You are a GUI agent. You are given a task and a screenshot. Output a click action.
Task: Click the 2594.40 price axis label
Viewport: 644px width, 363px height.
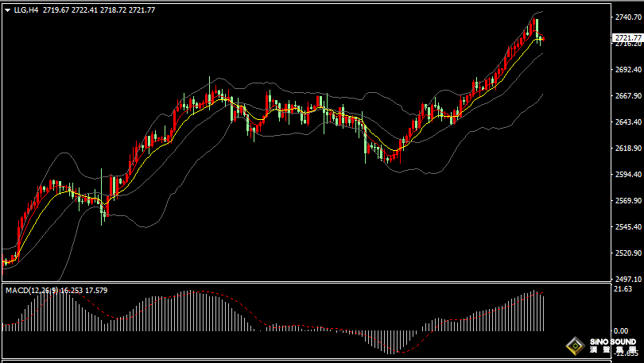[627, 175]
